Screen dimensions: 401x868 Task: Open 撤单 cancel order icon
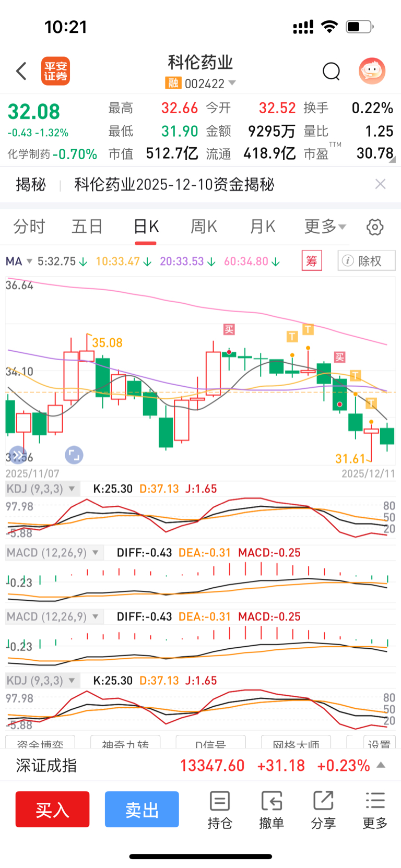click(x=272, y=810)
